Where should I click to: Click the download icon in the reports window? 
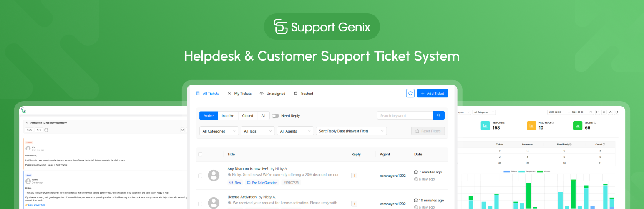click(x=610, y=112)
